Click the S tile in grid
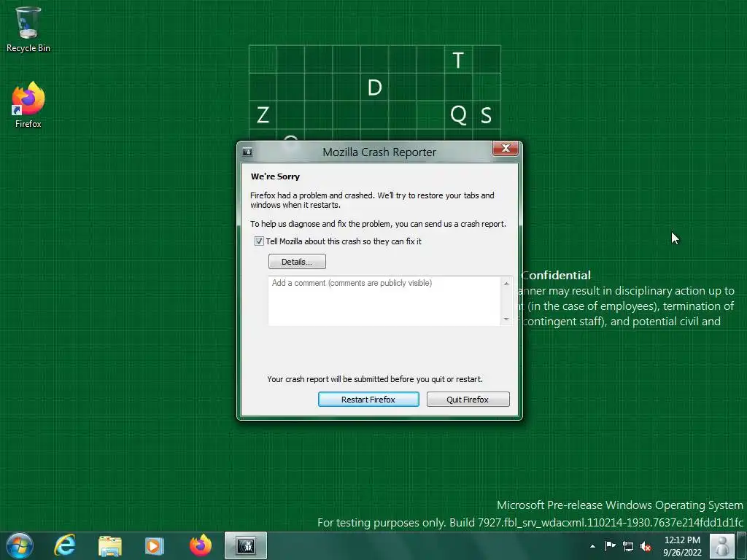The height and width of the screenshot is (560, 747). point(486,114)
